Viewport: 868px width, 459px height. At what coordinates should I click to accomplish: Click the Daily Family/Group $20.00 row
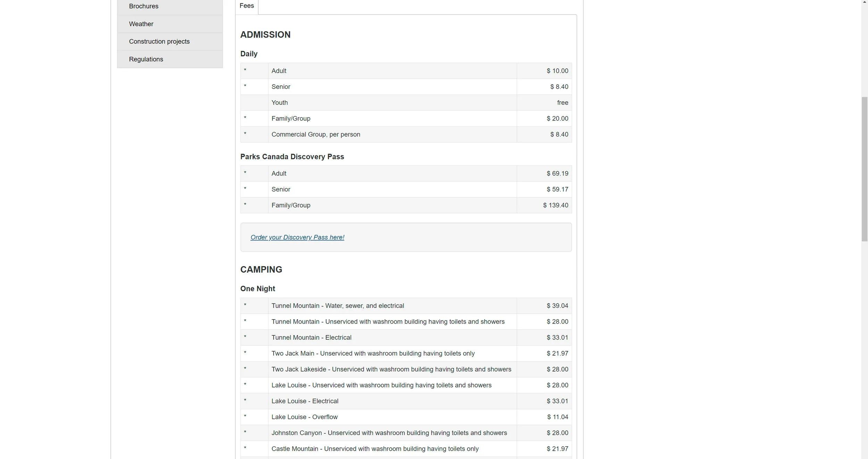pos(406,119)
